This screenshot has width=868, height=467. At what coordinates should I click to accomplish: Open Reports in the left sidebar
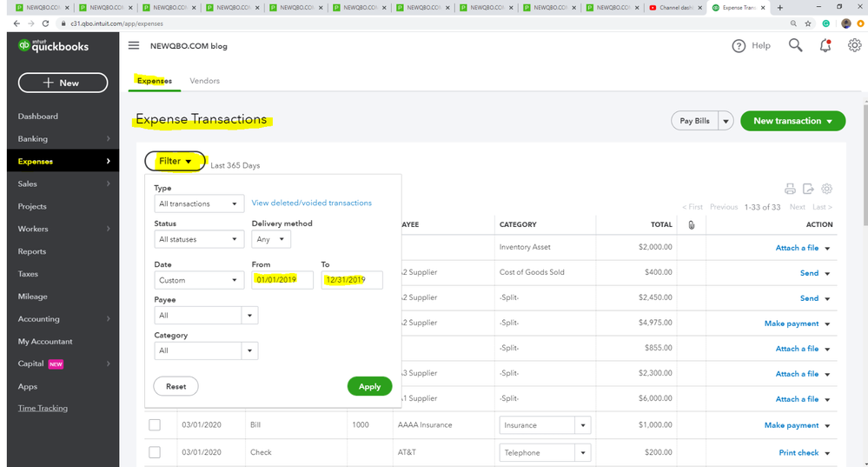coord(32,251)
